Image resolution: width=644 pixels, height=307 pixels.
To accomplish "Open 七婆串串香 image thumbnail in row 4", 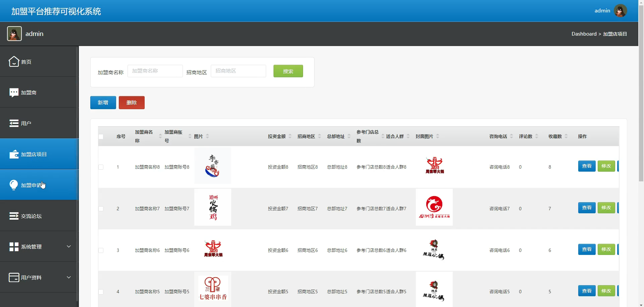I will 213,290.
